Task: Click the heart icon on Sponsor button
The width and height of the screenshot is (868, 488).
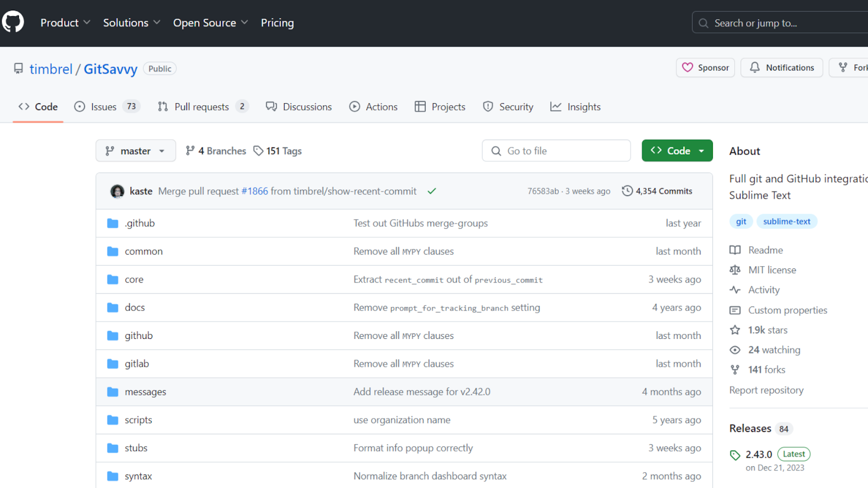Action: click(x=687, y=67)
